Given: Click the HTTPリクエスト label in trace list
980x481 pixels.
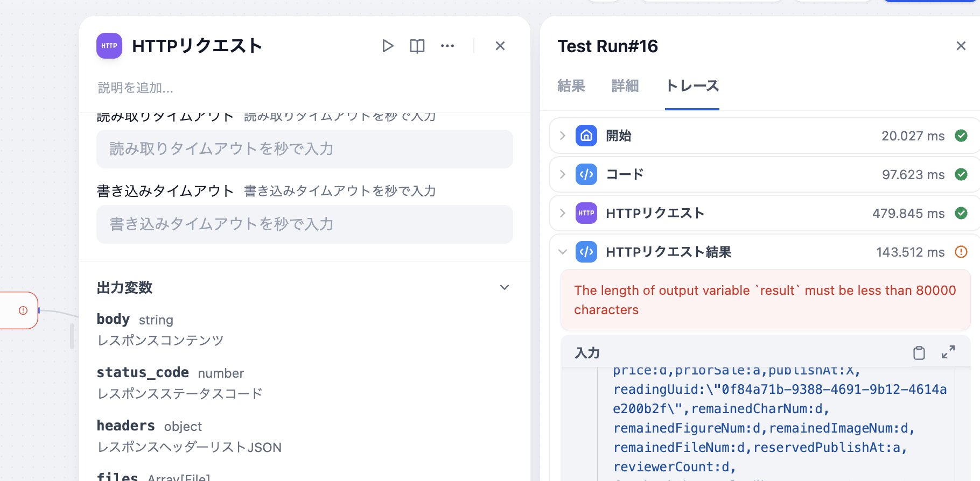Looking at the screenshot, I should pos(655,213).
